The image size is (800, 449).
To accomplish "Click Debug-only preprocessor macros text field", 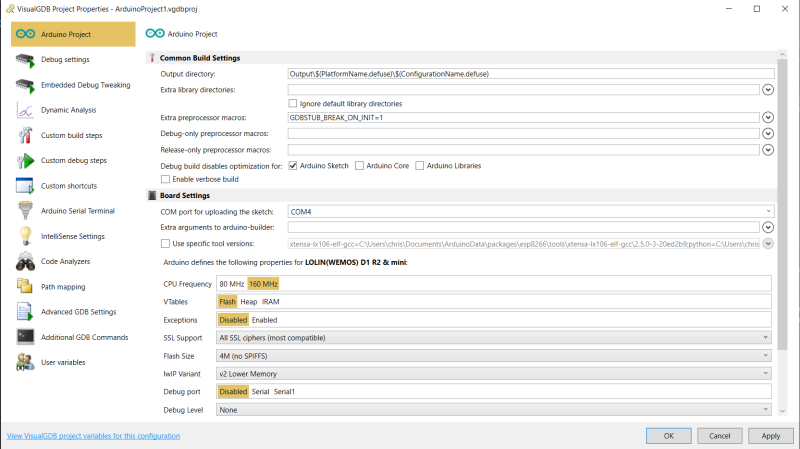I will [523, 134].
